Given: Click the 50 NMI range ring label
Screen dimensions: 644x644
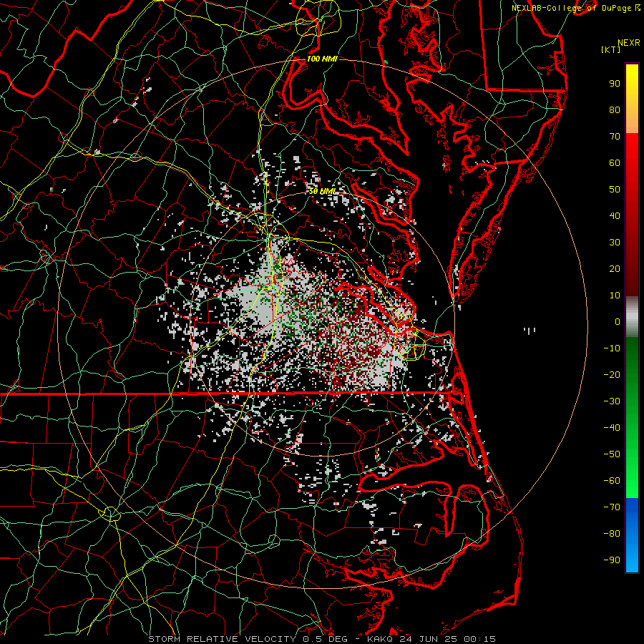Looking at the screenshot, I should click(322, 191).
